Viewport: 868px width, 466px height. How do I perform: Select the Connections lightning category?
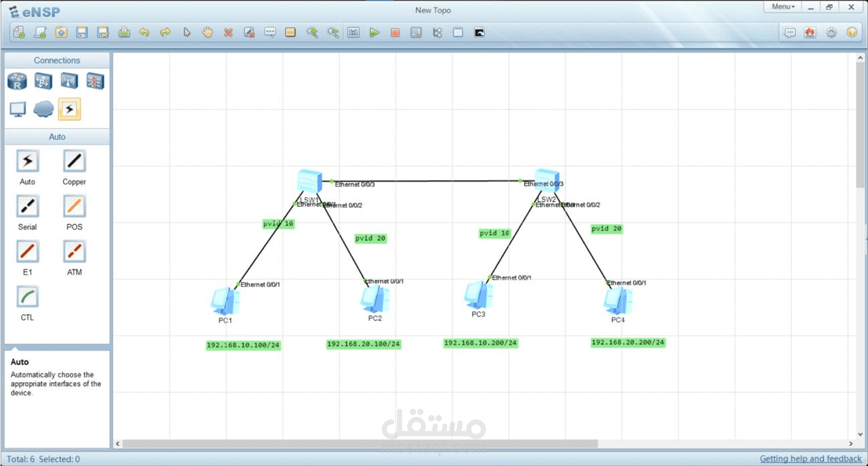(x=69, y=109)
